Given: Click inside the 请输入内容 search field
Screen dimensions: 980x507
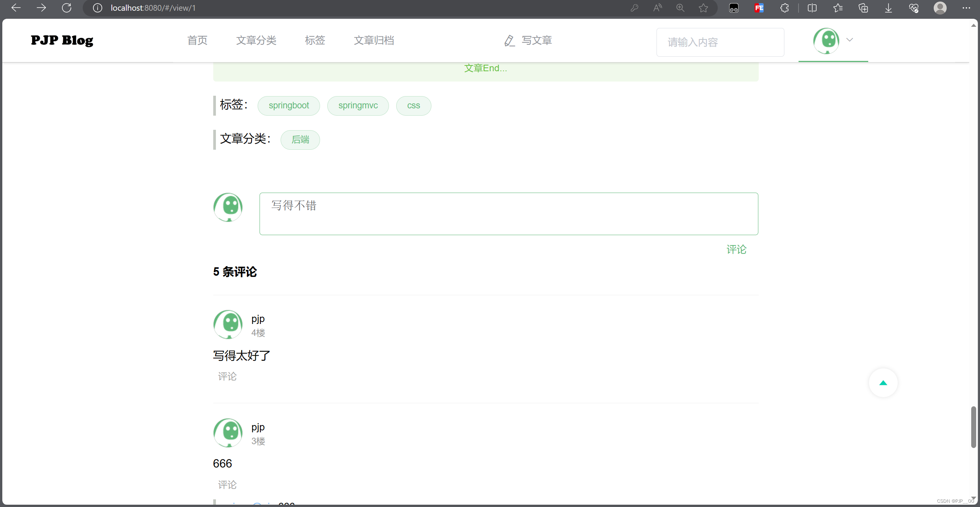Looking at the screenshot, I should pos(720,42).
